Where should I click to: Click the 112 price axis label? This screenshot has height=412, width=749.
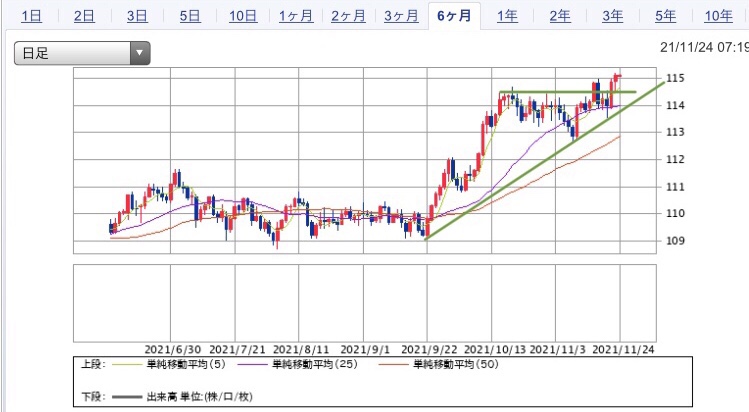point(675,159)
